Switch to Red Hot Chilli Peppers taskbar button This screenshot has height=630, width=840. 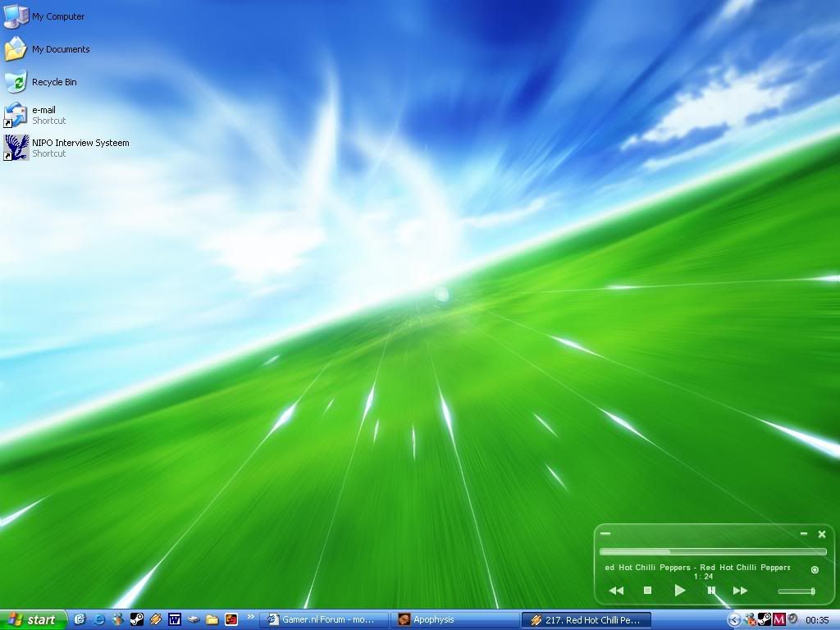(x=586, y=620)
